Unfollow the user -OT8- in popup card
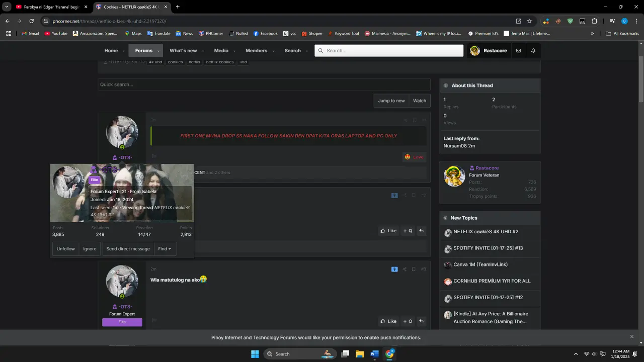644x362 pixels. pyautogui.click(x=65, y=249)
